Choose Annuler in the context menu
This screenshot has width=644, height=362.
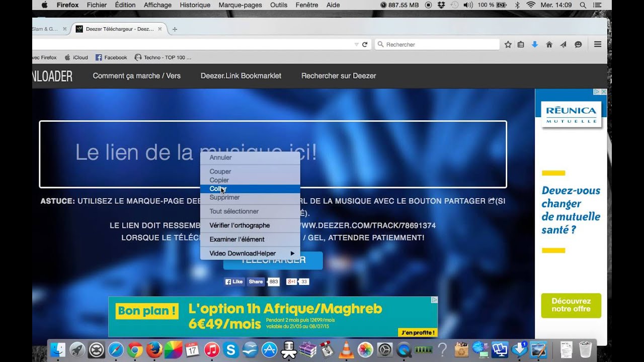tap(250, 157)
